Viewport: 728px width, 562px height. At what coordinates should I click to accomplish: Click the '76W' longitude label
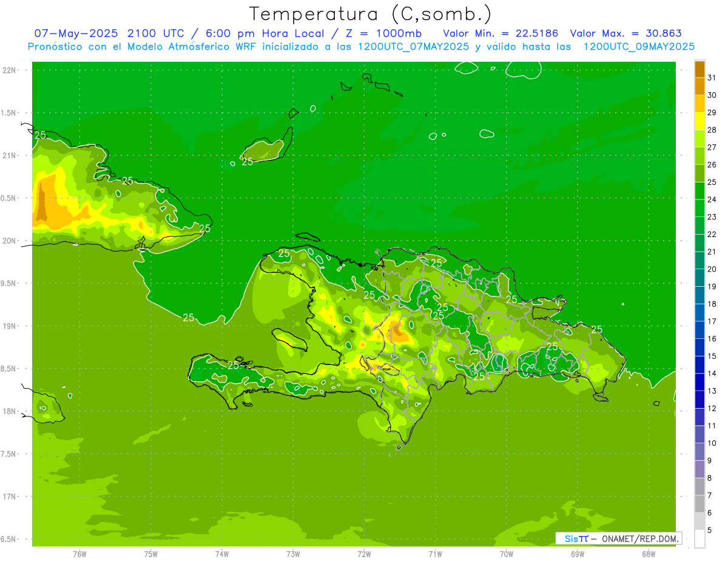pyautogui.click(x=79, y=554)
